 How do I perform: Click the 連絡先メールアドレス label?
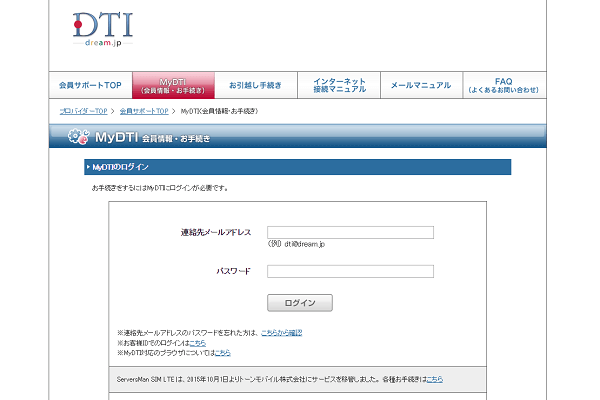pyautogui.click(x=216, y=232)
